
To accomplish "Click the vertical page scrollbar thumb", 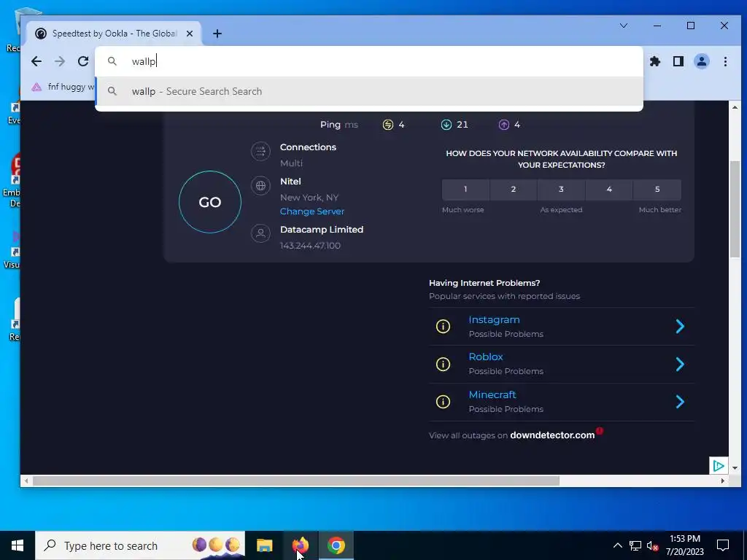I will (x=735, y=209).
